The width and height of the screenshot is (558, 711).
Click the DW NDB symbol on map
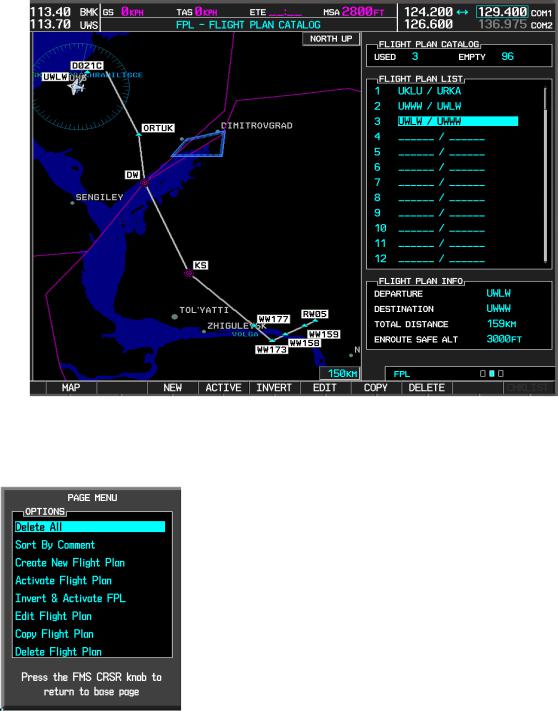tap(145, 183)
